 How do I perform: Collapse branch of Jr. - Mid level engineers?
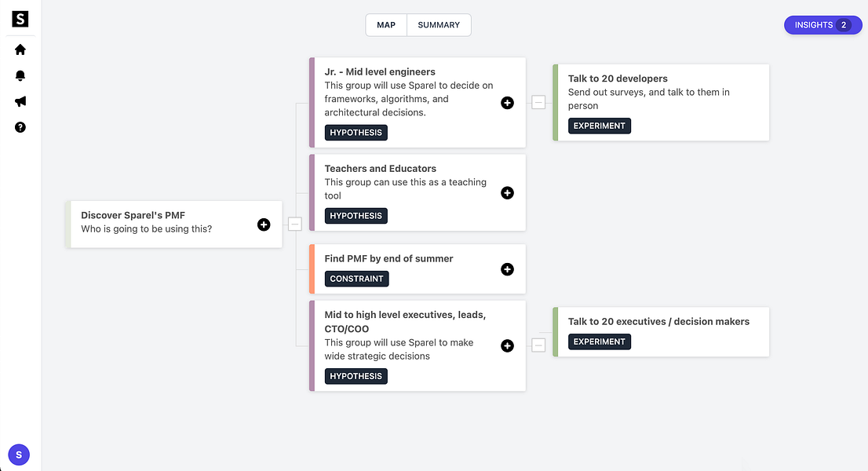coord(538,102)
